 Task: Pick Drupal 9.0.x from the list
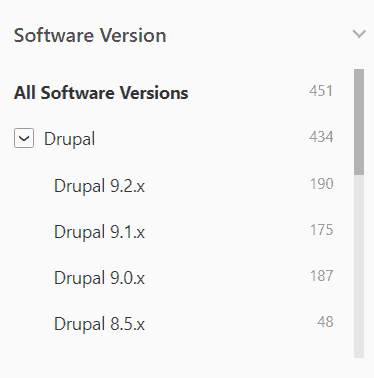[99, 278]
